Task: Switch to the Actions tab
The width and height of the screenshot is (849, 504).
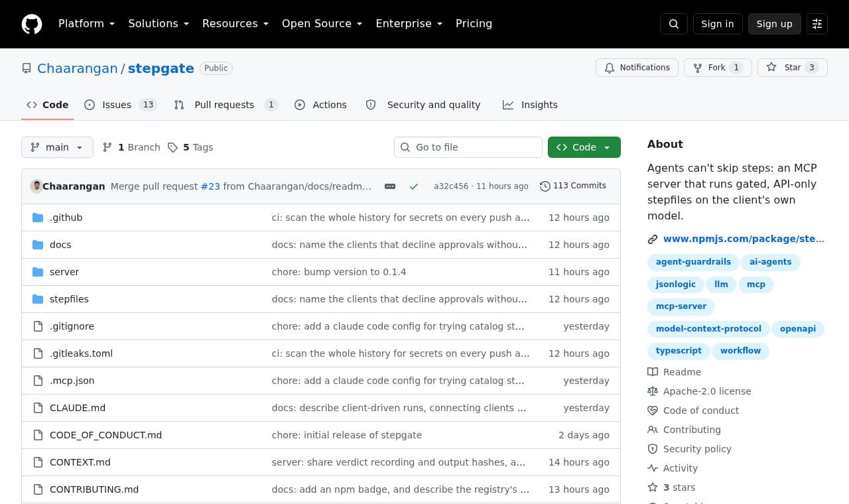Action: (320, 105)
